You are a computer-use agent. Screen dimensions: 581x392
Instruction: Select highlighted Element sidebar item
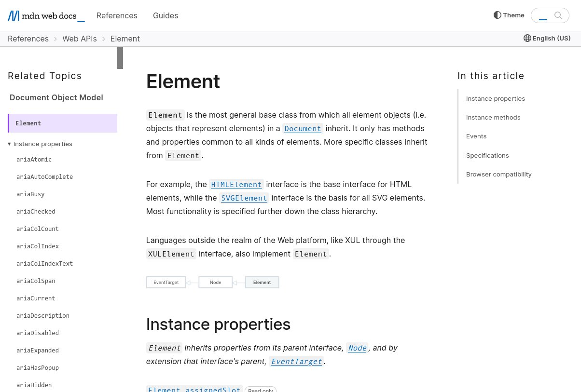[x=63, y=123]
